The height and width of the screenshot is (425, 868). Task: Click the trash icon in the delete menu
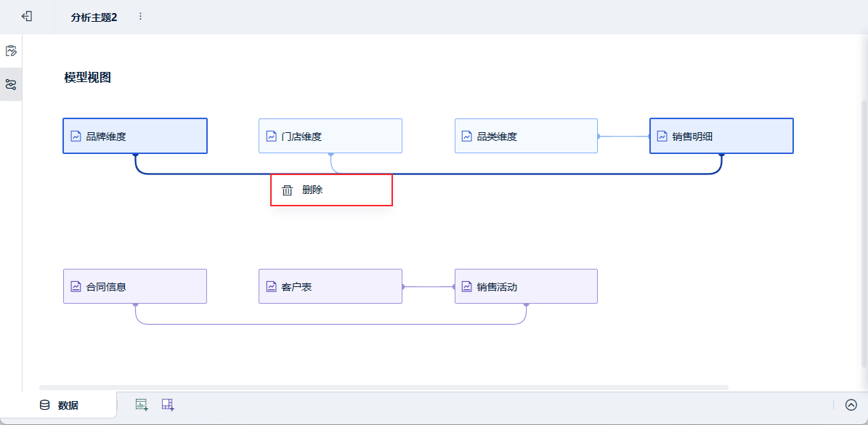[x=288, y=190]
